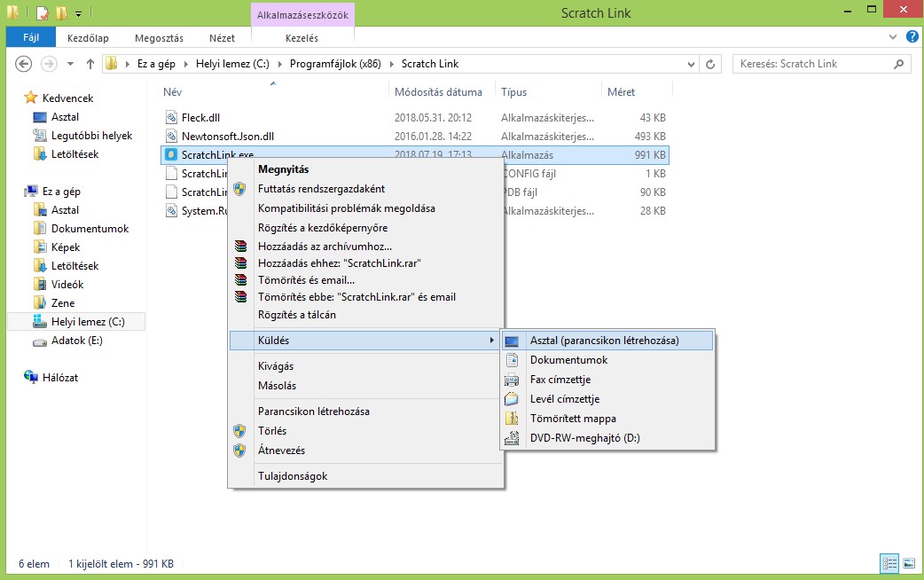
Task: Click the Back navigation arrow
Action: tap(24, 64)
